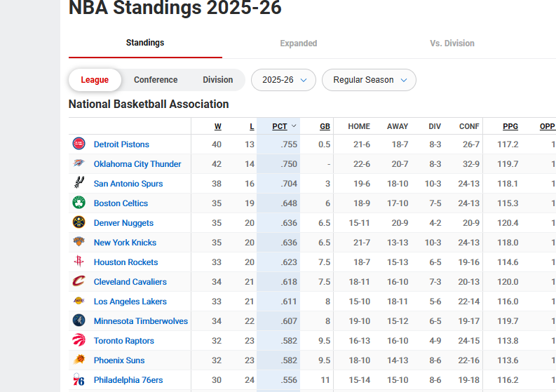This screenshot has width=556, height=392.
Task: Open the Expanded standings tab
Action: (299, 43)
